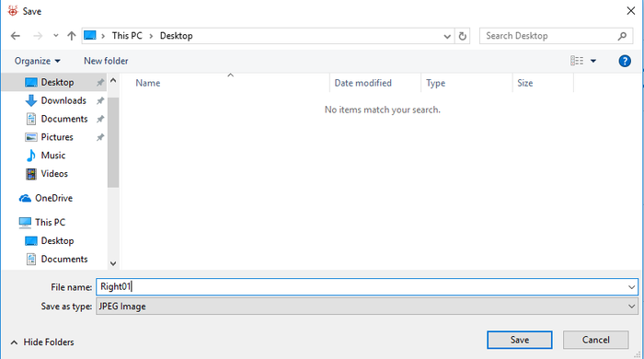Click New folder in the toolbar
644x359 pixels.
point(106,61)
